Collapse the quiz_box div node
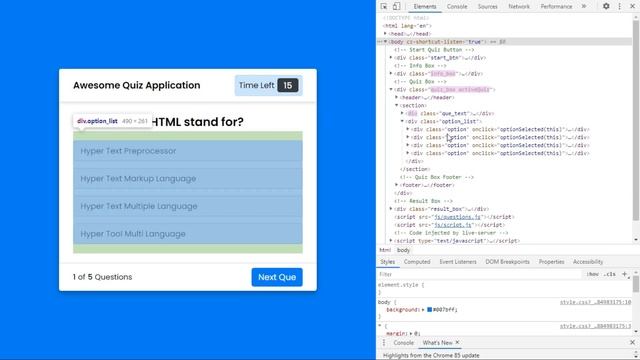640x360 pixels. point(391,89)
